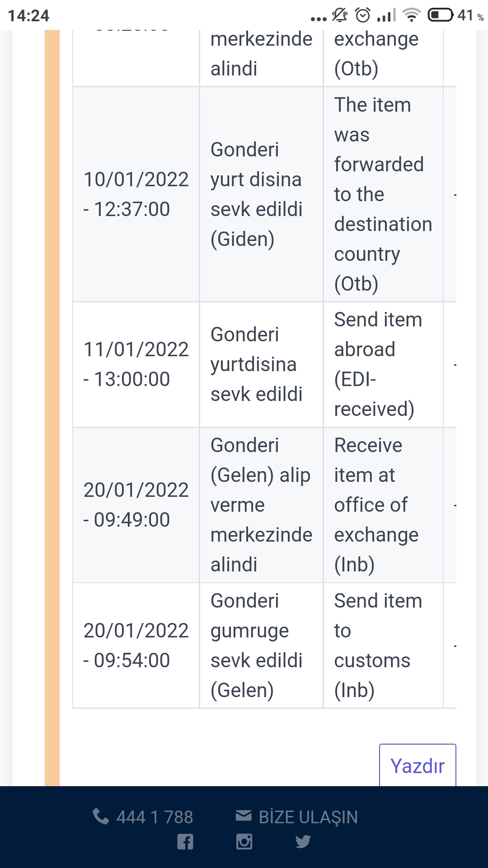The width and height of the screenshot is (488, 868).
Task: Tap the 'Send item abroad (EDI-received)' cell
Action: [x=383, y=364]
